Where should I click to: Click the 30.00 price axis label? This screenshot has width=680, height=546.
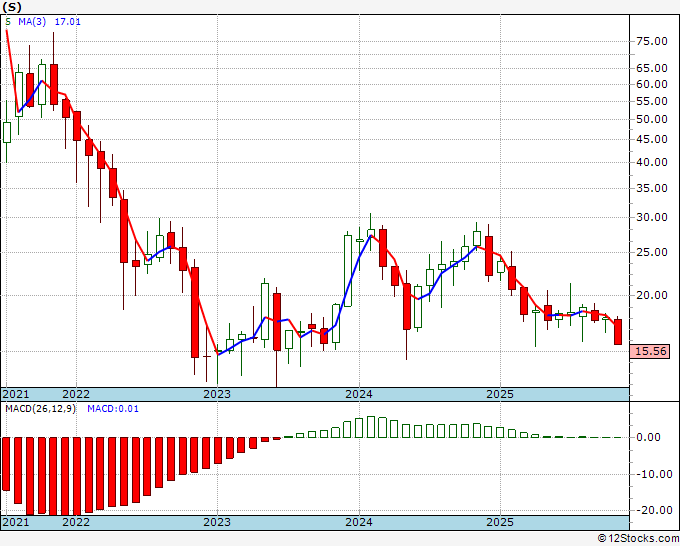click(651, 217)
